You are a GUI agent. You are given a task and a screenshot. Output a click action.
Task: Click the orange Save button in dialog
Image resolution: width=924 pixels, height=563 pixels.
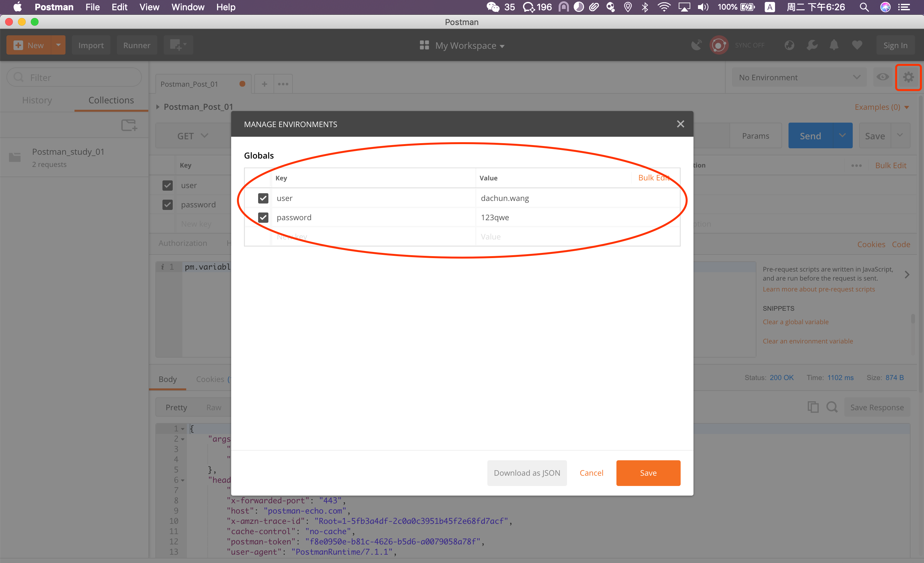[648, 473]
